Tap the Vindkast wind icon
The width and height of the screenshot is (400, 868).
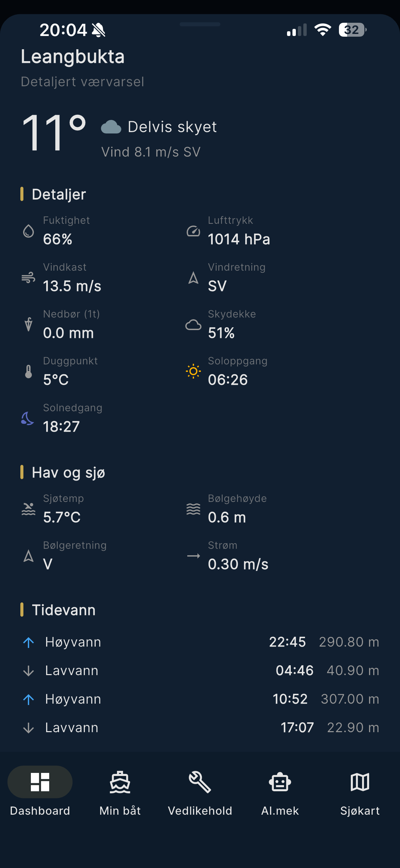pos(28,278)
